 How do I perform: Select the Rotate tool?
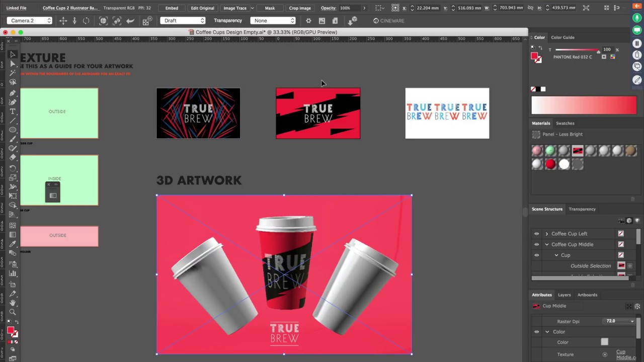[13, 168]
